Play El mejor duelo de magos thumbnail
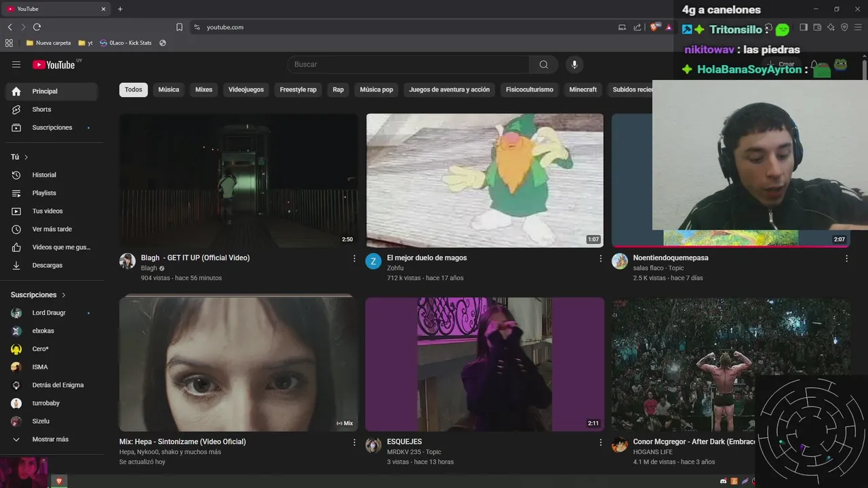Screen dimensions: 868x488 (x=485, y=180)
